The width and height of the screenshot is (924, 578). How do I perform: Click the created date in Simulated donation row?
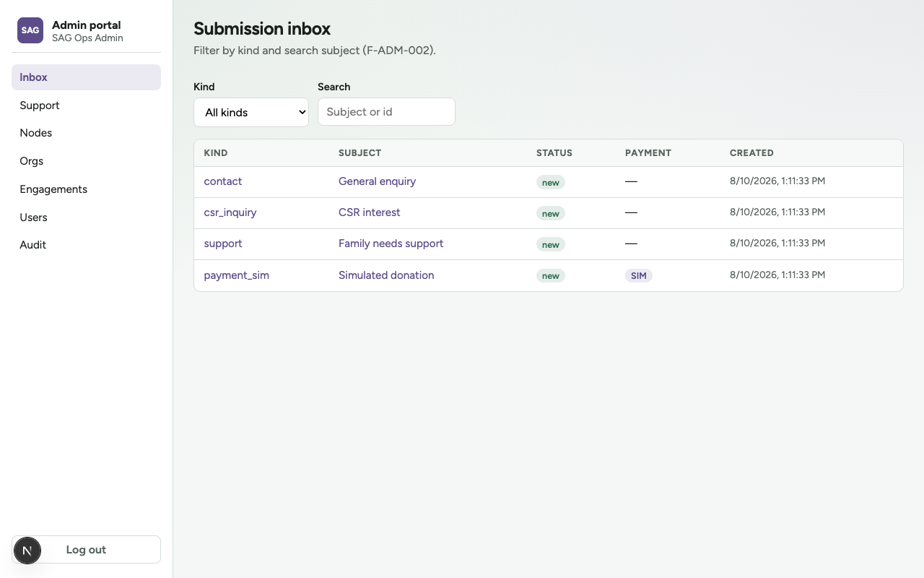(x=777, y=275)
